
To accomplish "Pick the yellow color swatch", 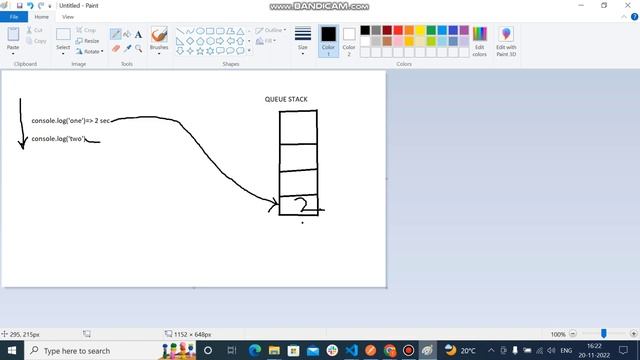I will coord(420,30).
